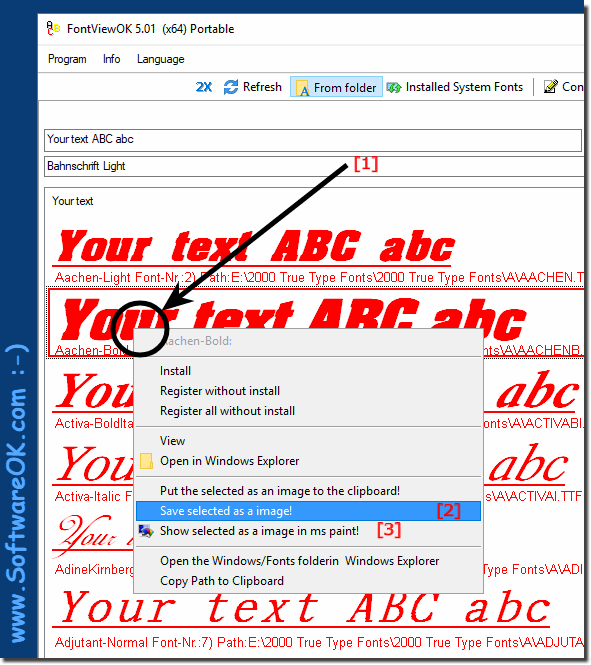Open the Info menu
Viewport: 591px width, 665px height.
coord(112,59)
